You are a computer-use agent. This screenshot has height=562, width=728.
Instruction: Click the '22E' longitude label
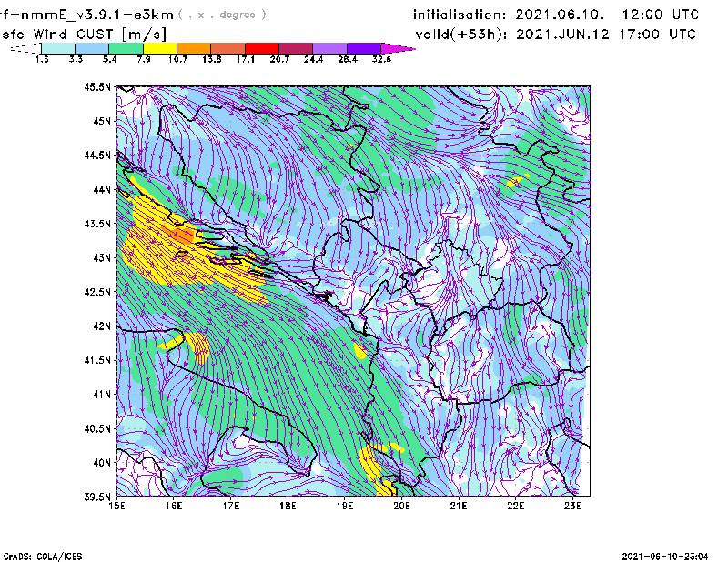pos(515,506)
